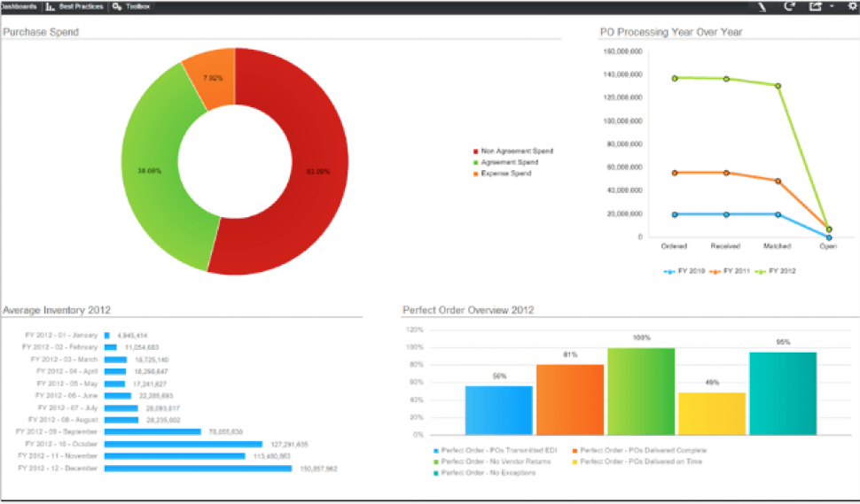
Task: Toggle the FY 2010 legend entry
Action: point(684,271)
